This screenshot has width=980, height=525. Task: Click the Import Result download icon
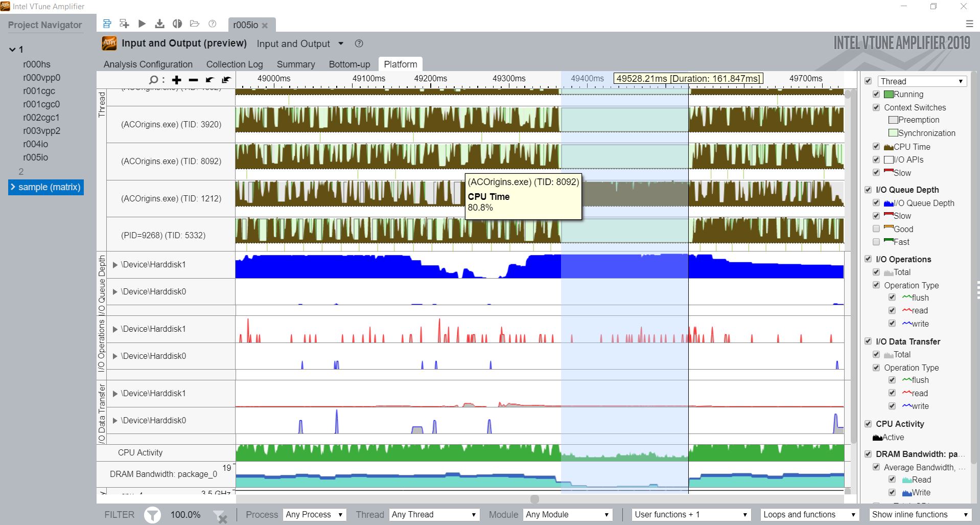pyautogui.click(x=159, y=24)
